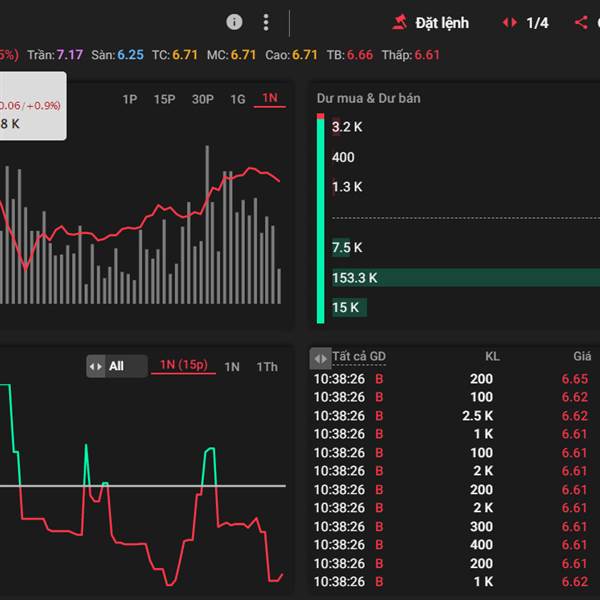Open the three-dot more options menu

click(x=265, y=22)
